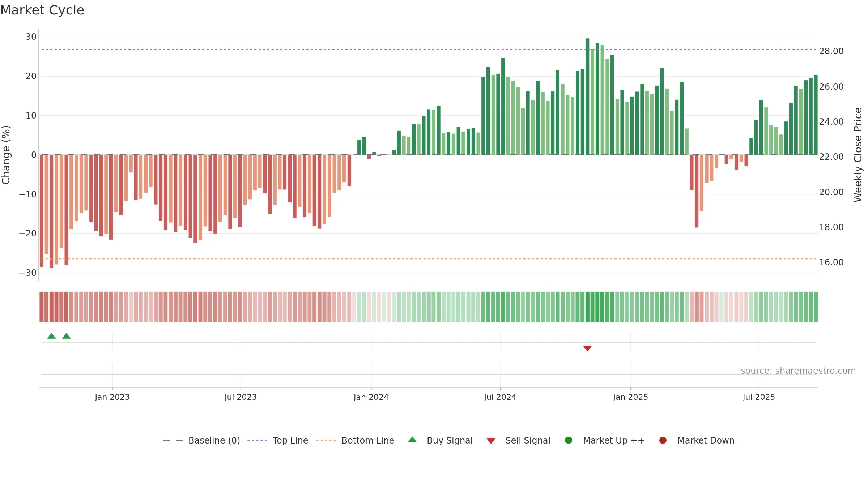Toggle the Buy Signal legend label
The image size is (868, 488).
[x=450, y=440]
